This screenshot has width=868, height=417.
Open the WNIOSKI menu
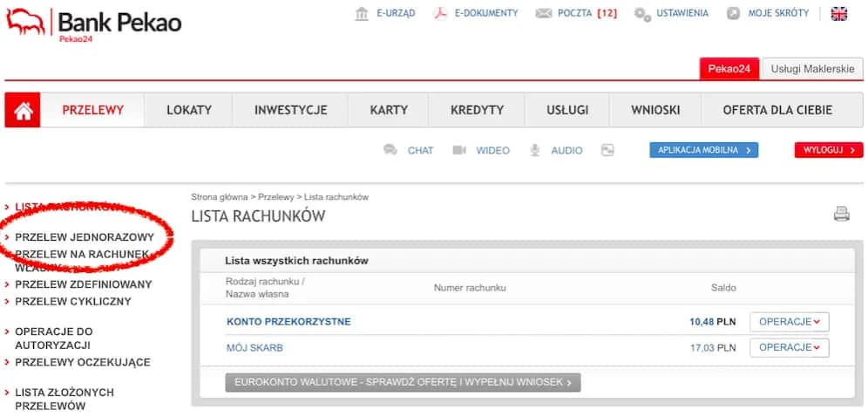click(x=655, y=110)
